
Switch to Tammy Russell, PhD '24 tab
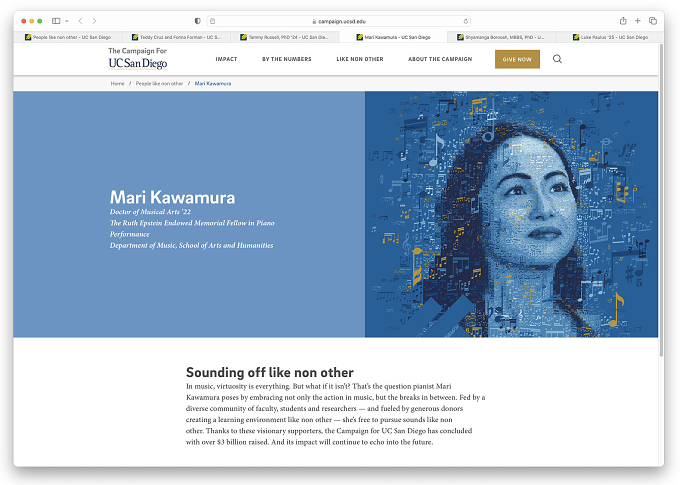pyautogui.click(x=284, y=37)
